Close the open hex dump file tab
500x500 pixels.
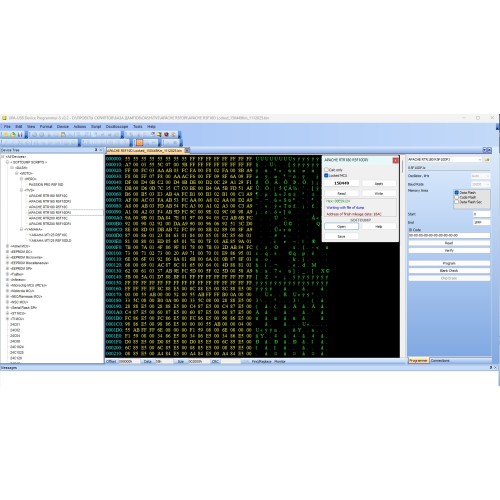coord(187,150)
